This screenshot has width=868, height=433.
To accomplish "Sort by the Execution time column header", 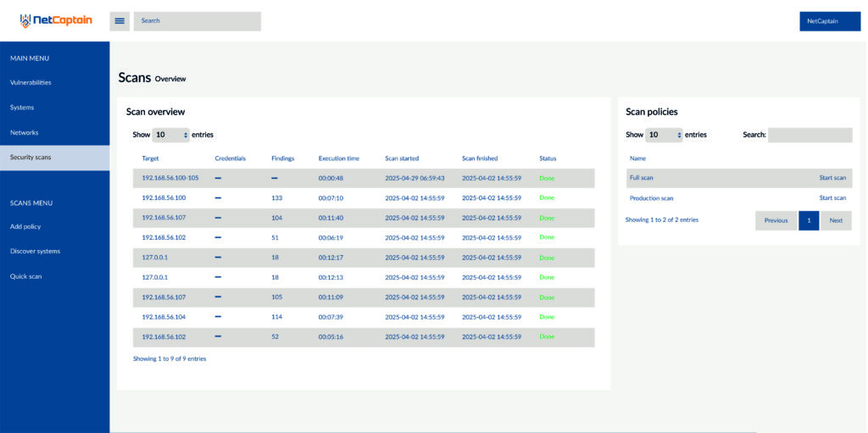I will [x=339, y=158].
